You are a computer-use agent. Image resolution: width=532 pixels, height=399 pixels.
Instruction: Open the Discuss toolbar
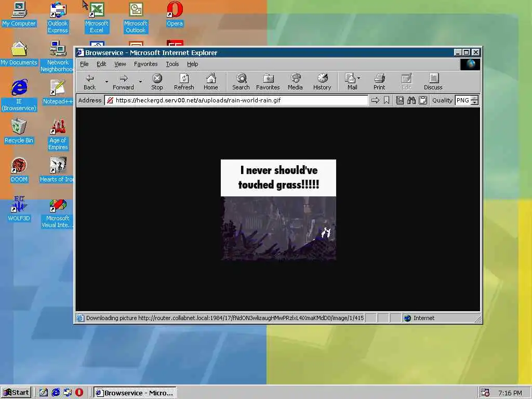tap(433, 82)
